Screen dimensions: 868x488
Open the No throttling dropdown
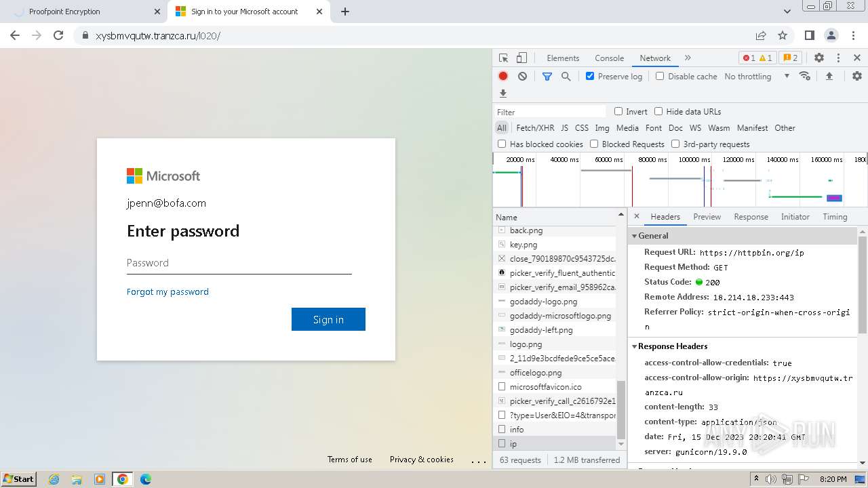tap(757, 77)
